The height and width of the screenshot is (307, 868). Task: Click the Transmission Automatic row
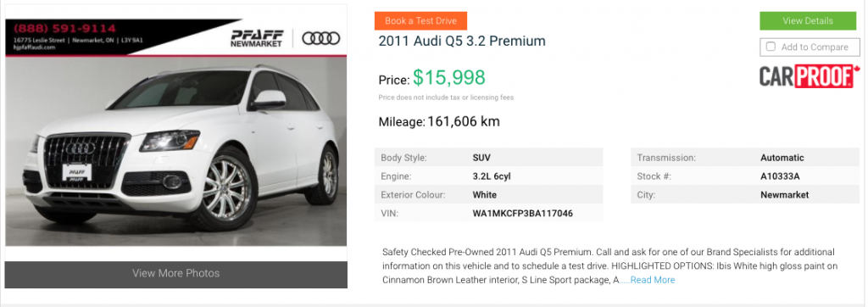[745, 158]
